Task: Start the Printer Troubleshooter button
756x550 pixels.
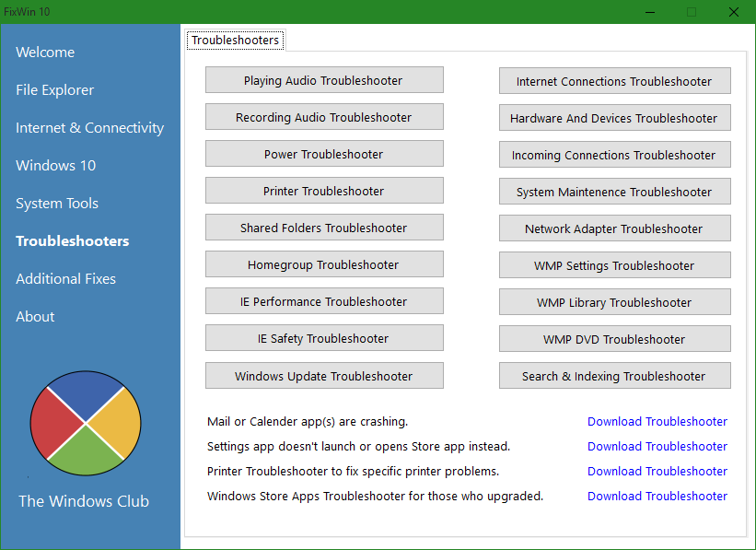Action: point(324,191)
